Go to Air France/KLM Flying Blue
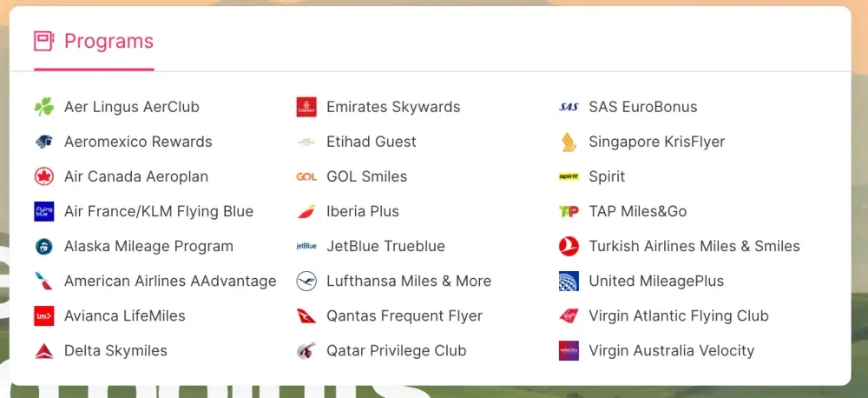Image resolution: width=868 pixels, height=398 pixels. tap(159, 211)
